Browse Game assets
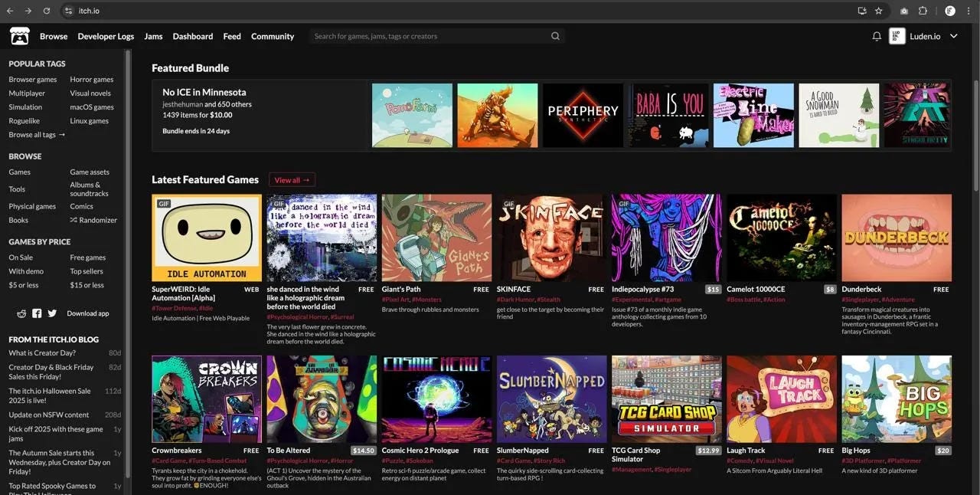 click(90, 172)
